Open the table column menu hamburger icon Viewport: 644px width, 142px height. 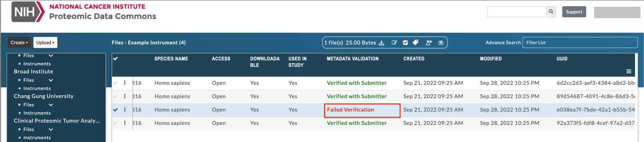tap(629, 71)
